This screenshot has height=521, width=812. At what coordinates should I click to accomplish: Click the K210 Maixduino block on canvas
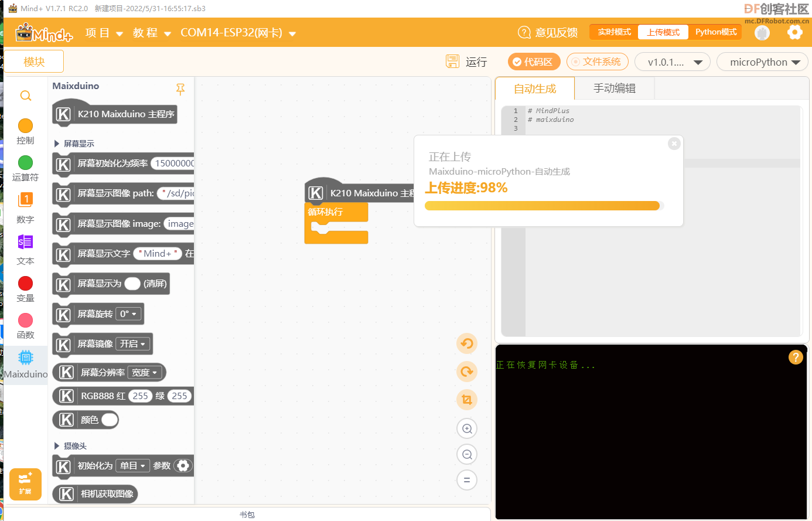click(360, 192)
